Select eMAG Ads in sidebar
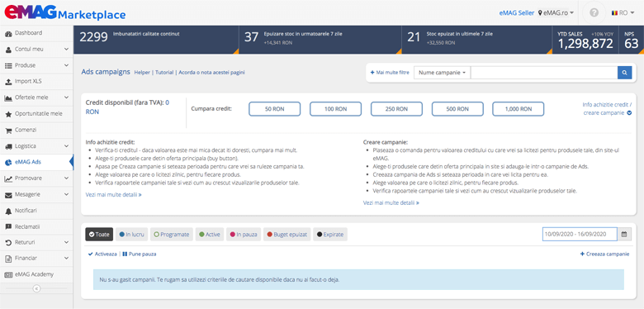This screenshot has width=644, height=309. point(36,162)
